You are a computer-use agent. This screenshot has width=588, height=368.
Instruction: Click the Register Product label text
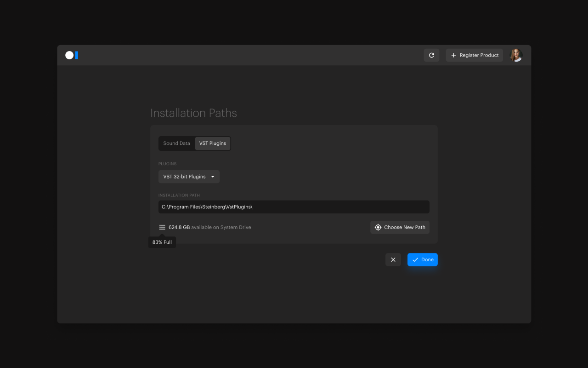pos(479,55)
